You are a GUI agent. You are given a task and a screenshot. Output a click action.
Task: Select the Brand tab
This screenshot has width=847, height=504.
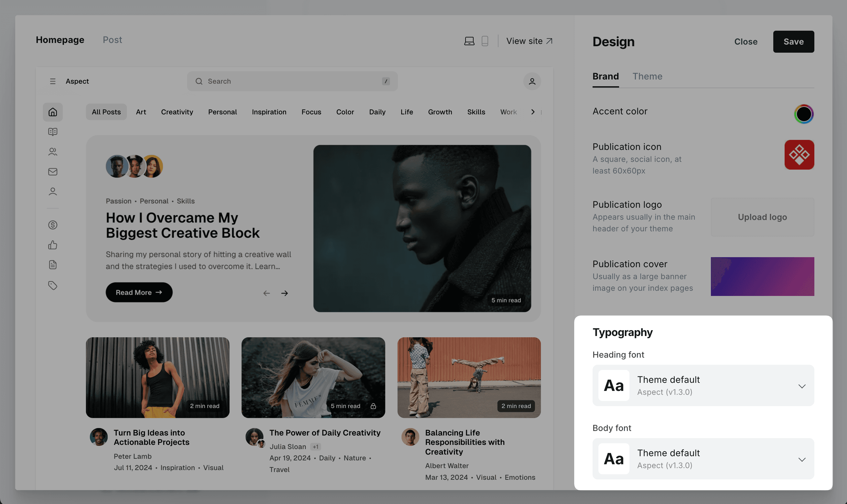tap(606, 76)
